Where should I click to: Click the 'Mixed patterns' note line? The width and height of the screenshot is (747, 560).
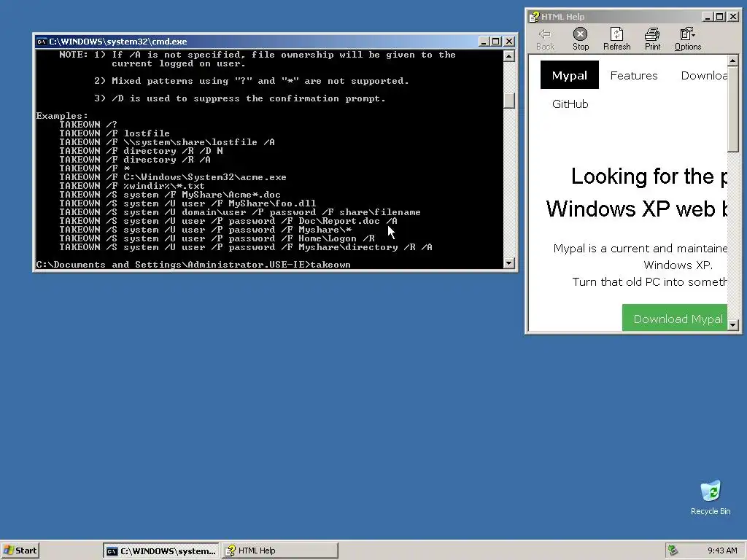[x=252, y=81]
